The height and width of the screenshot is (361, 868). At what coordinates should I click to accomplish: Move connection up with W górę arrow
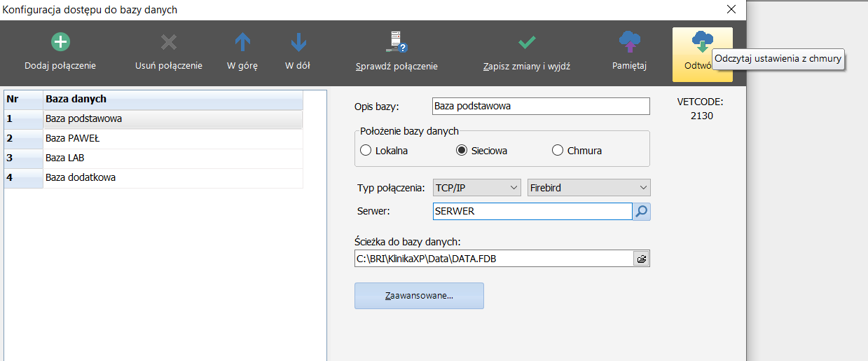click(242, 43)
